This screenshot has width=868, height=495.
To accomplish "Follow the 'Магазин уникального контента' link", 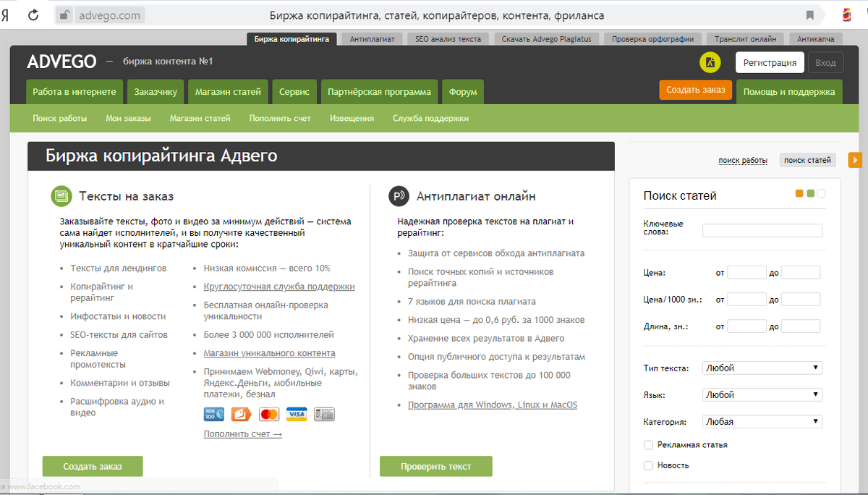I will (269, 353).
